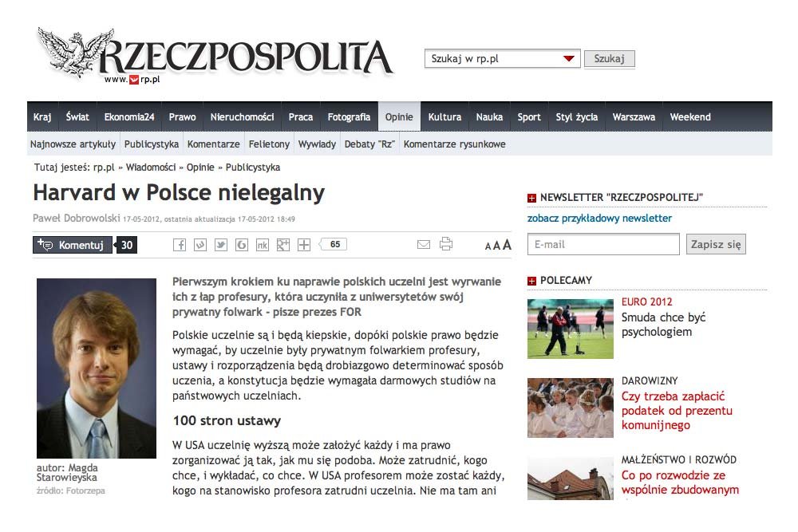
Task: Share the article on Facebook
Action: (180, 245)
